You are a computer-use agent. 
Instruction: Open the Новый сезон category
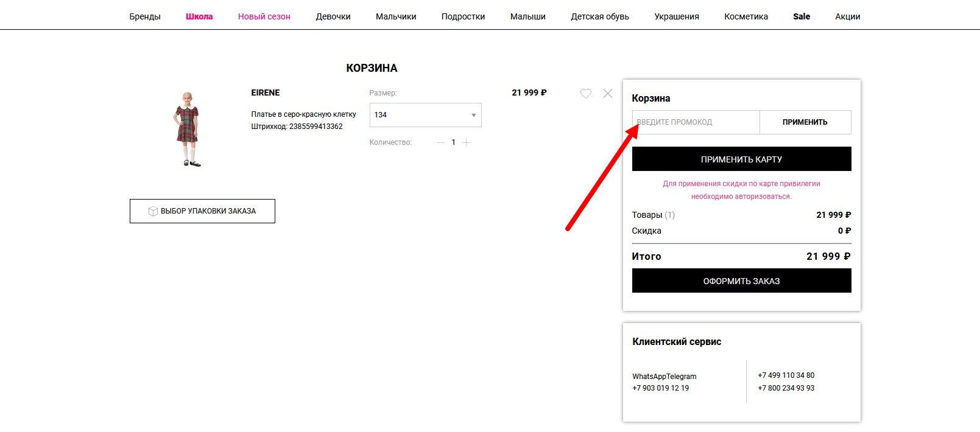click(264, 16)
